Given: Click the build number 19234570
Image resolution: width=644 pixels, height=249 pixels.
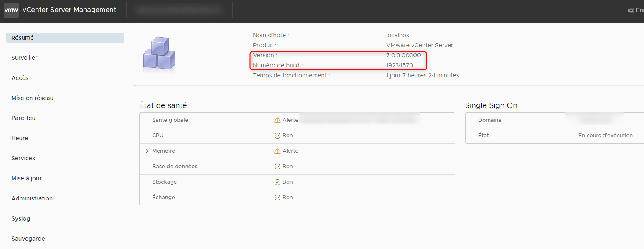Looking at the screenshot, I should click(x=400, y=65).
